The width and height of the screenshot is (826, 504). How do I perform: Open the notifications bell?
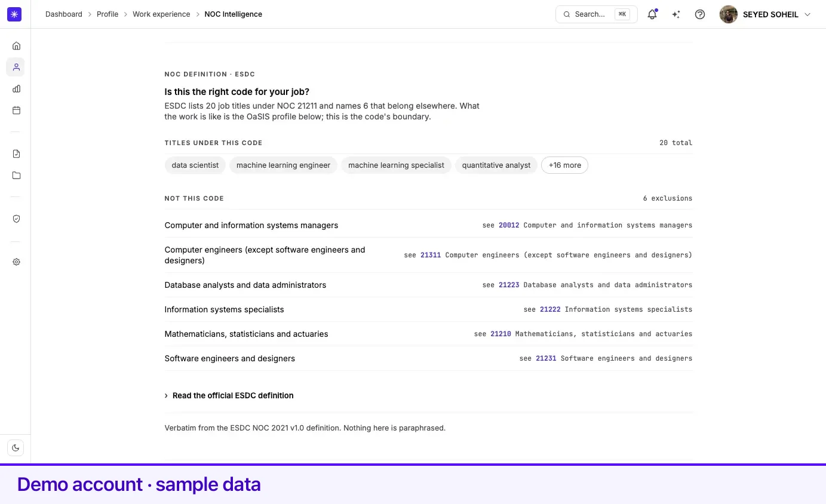coord(652,14)
